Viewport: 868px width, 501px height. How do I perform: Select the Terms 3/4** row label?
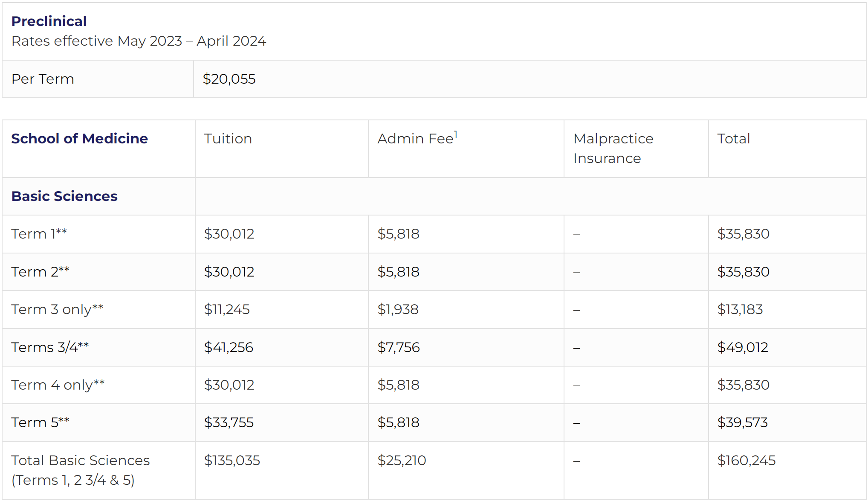coord(50,347)
